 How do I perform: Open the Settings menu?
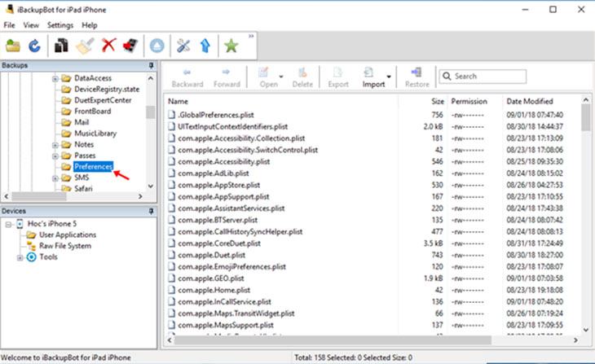coord(60,25)
